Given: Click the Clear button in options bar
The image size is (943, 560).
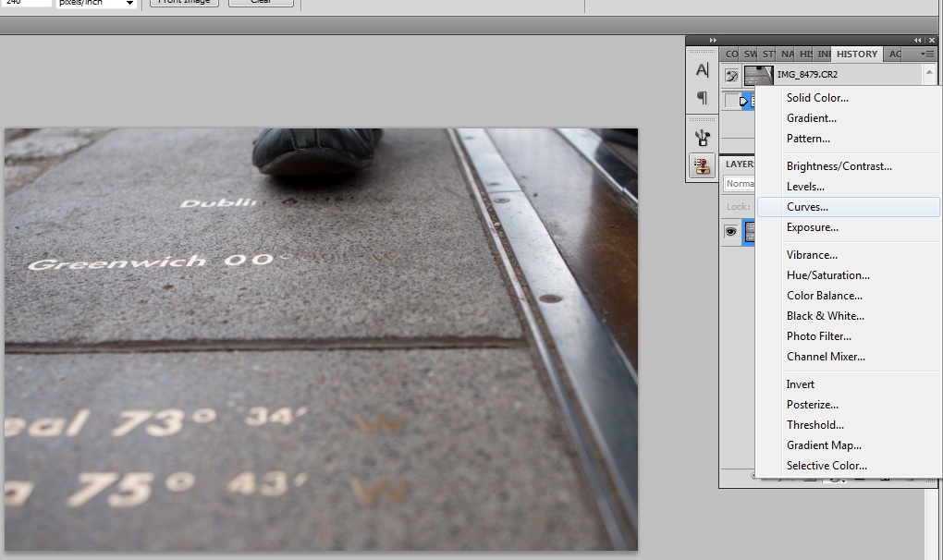Looking at the screenshot, I should [x=261, y=3].
